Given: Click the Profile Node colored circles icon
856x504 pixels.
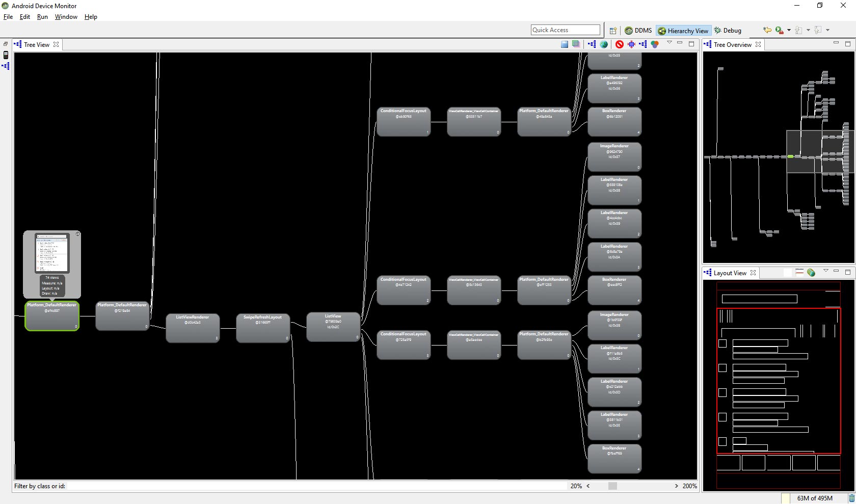Looking at the screenshot, I should coord(655,44).
